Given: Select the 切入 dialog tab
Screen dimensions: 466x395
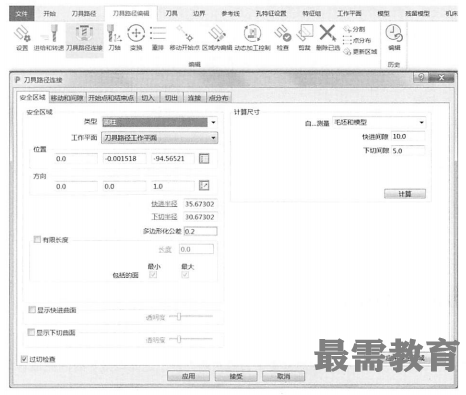Looking at the screenshot, I should tap(148, 98).
